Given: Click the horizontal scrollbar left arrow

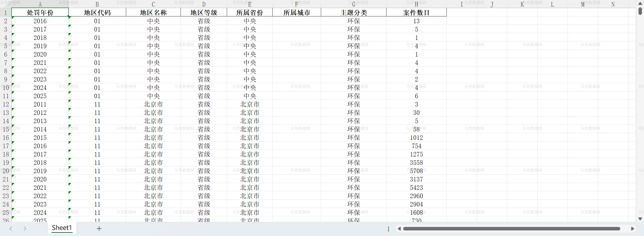Looking at the screenshot, I should click(x=399, y=229).
